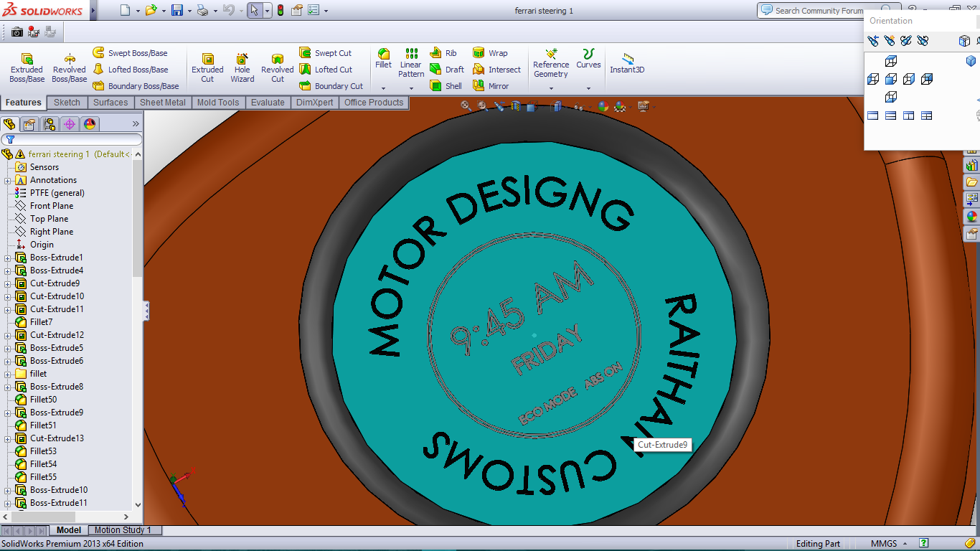
Task: Click the FeatureManager filter field
Action: tap(72, 139)
